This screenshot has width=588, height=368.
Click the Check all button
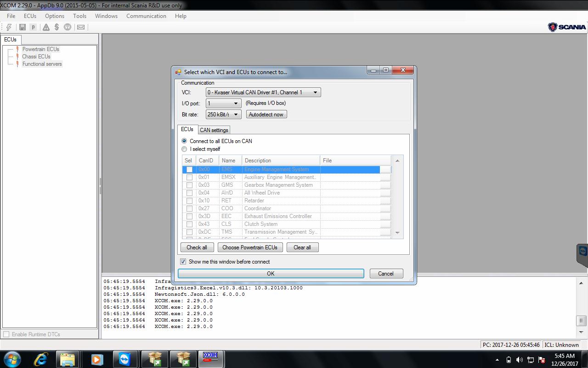(197, 247)
